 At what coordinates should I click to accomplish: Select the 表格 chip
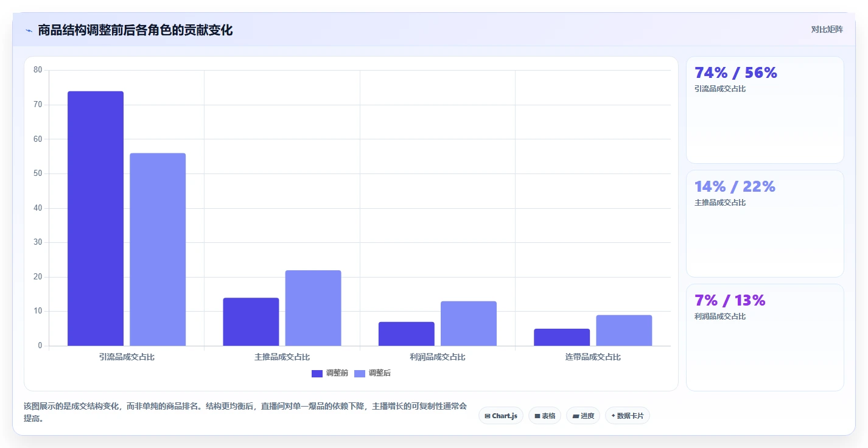[545, 416]
